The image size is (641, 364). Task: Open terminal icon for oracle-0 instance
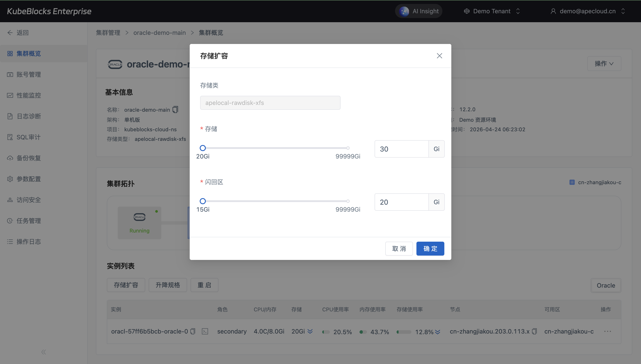coord(205,332)
